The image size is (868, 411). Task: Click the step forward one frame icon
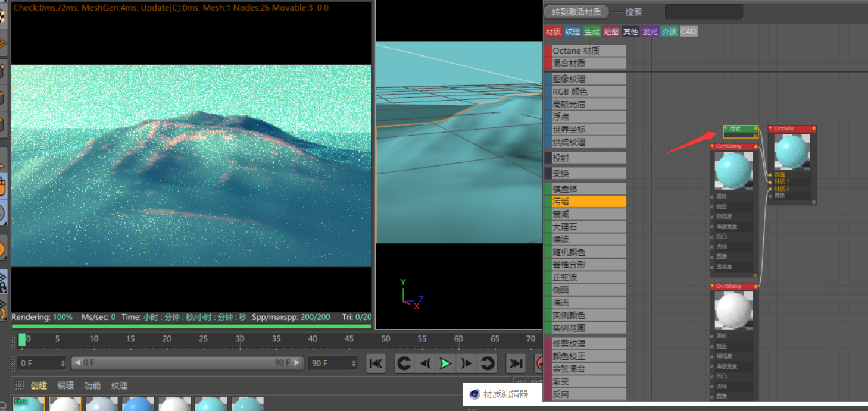[x=466, y=363]
